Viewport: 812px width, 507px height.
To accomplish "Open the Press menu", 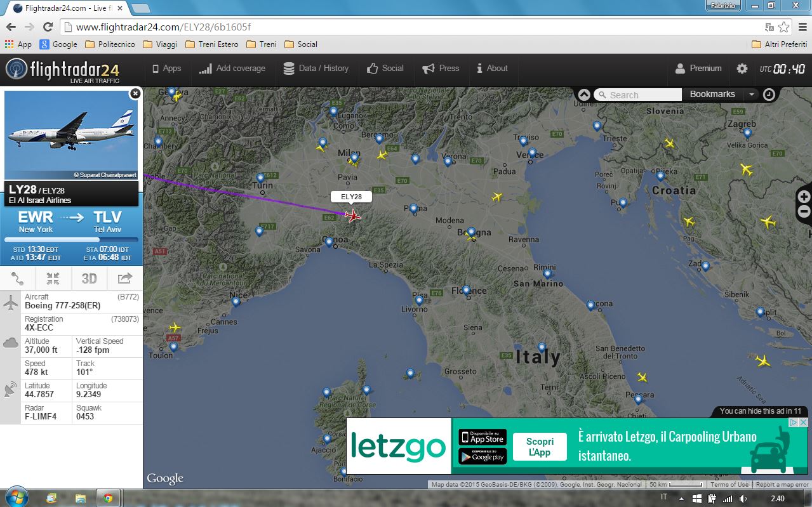I will click(441, 69).
